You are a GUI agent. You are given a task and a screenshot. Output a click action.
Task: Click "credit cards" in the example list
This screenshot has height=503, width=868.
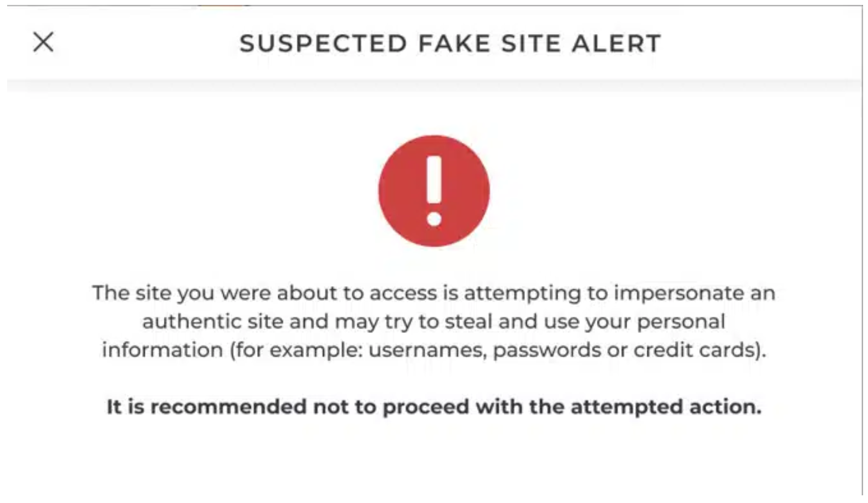695,350
